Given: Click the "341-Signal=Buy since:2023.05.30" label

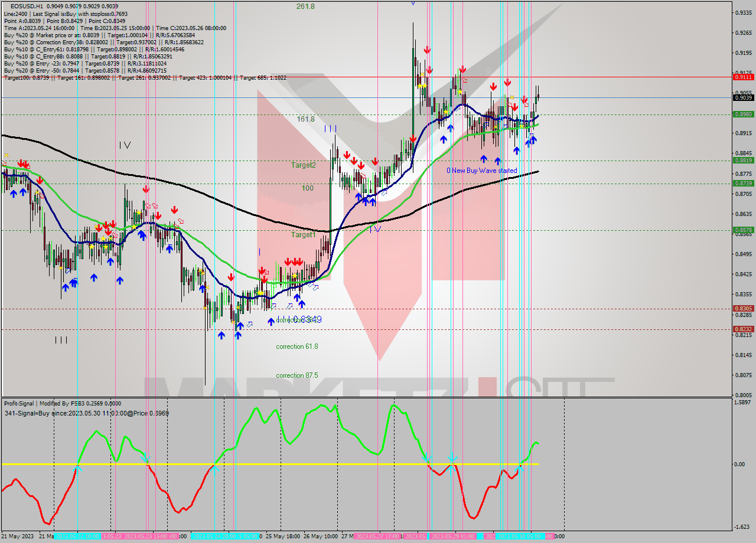Looking at the screenshot, I should [86, 414].
